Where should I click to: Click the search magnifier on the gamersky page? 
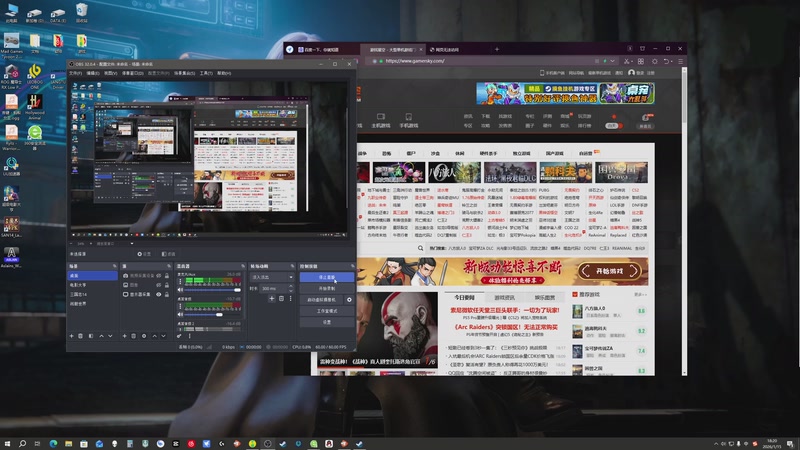pos(420,248)
